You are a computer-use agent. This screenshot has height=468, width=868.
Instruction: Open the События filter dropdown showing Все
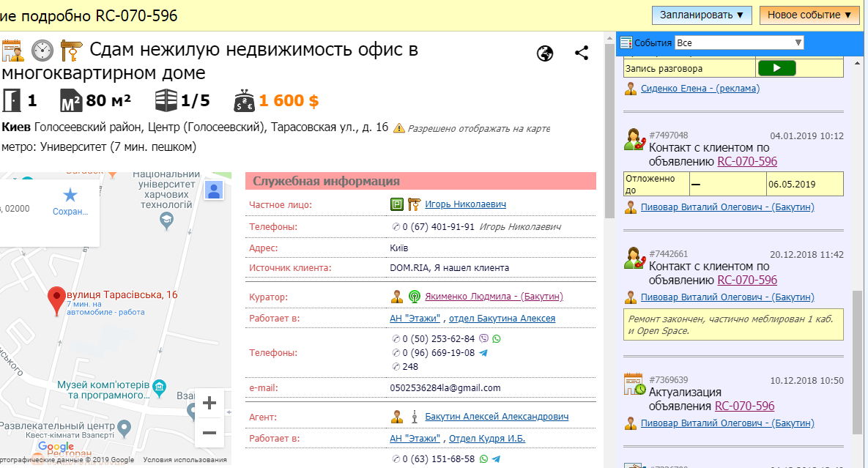(x=738, y=43)
